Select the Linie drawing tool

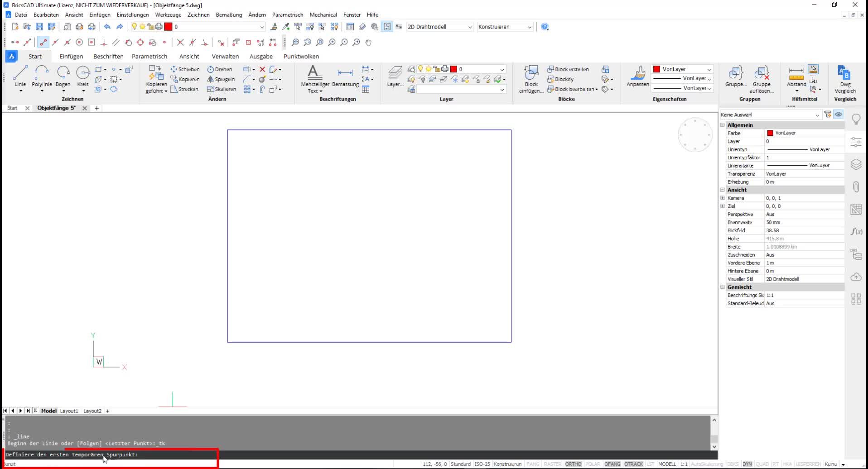[20, 76]
